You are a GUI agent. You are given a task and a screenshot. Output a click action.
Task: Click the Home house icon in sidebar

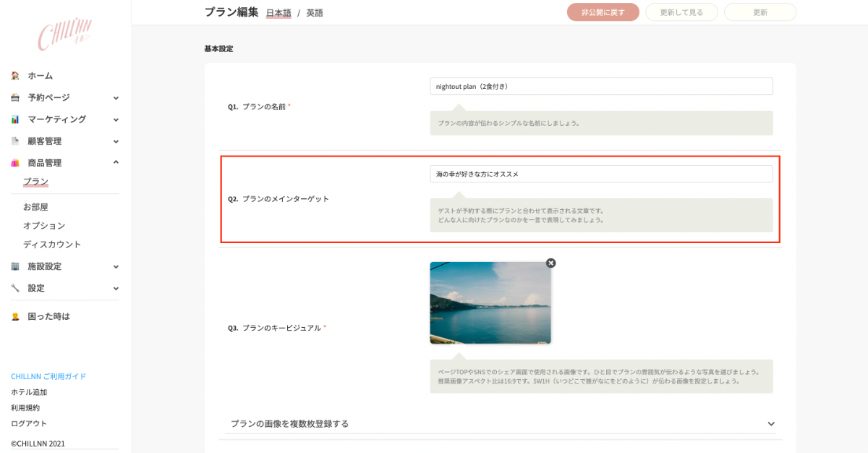pyautogui.click(x=15, y=75)
